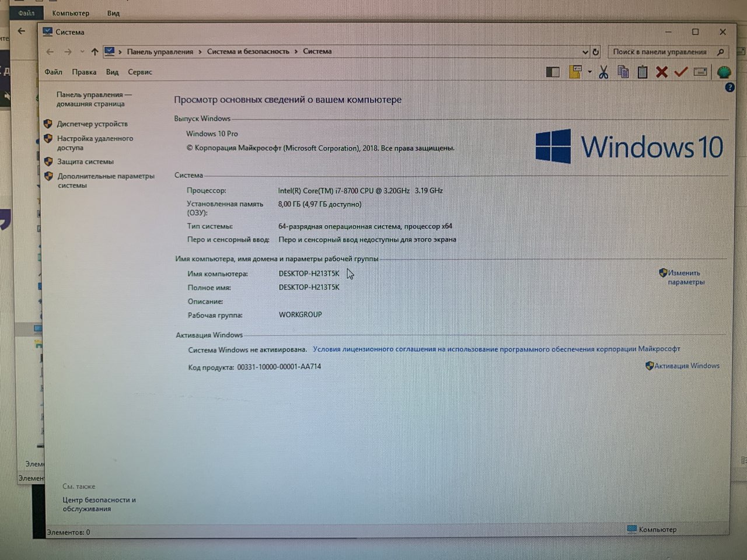
Task: Expand the address bar history dropdown
Action: coord(585,52)
